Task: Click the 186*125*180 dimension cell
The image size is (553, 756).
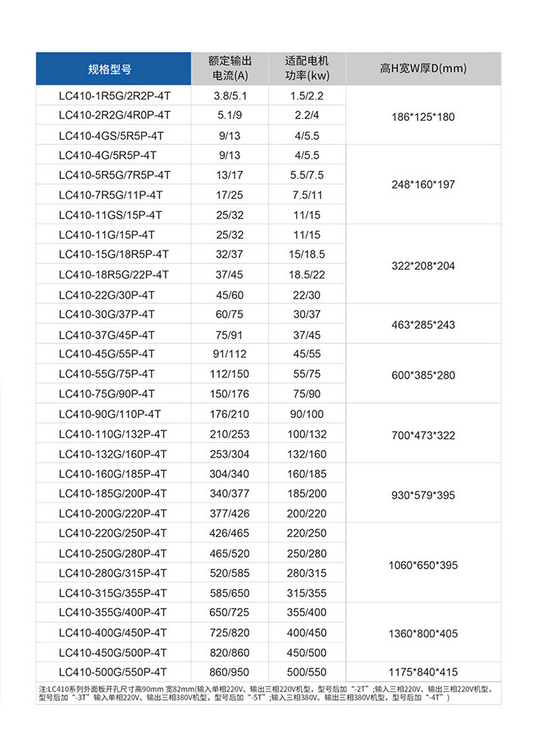Action: [x=423, y=117]
